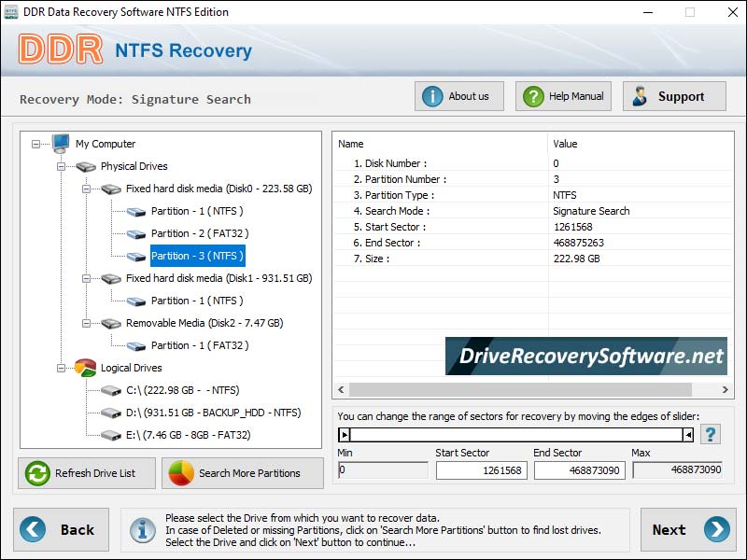Select Partition - 2 (FAT32) on Disk0
This screenshot has height=560, width=747.
point(200,233)
